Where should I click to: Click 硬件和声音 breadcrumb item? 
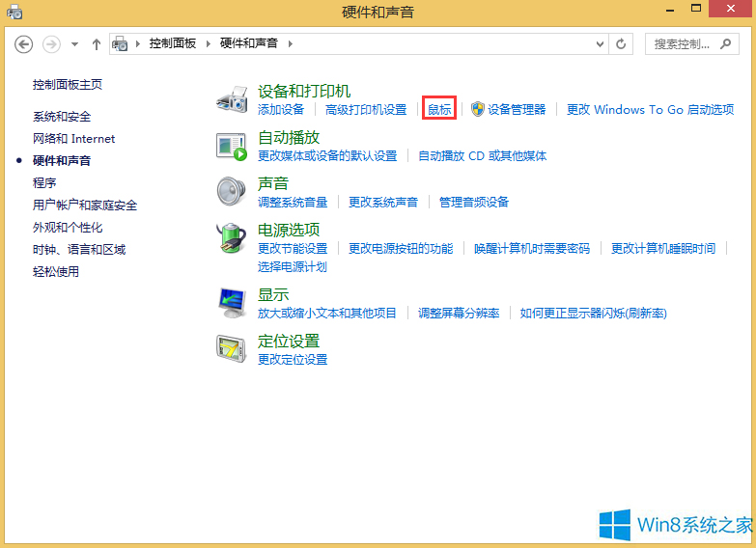point(249,43)
